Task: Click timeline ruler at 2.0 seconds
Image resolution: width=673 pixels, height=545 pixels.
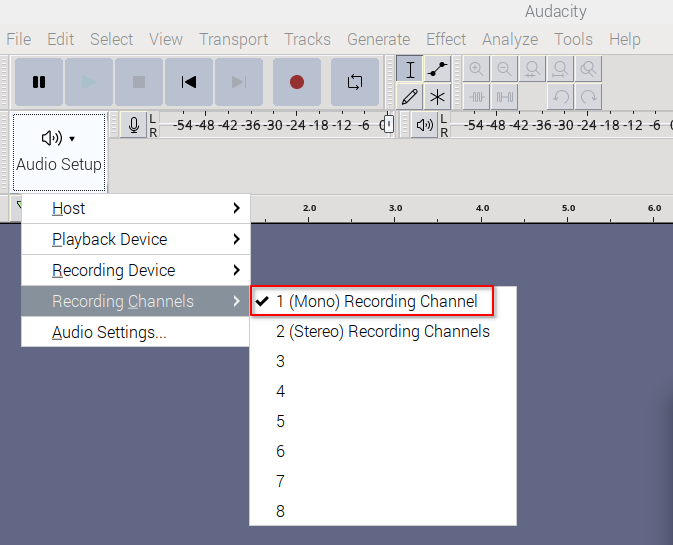Action: point(309,209)
